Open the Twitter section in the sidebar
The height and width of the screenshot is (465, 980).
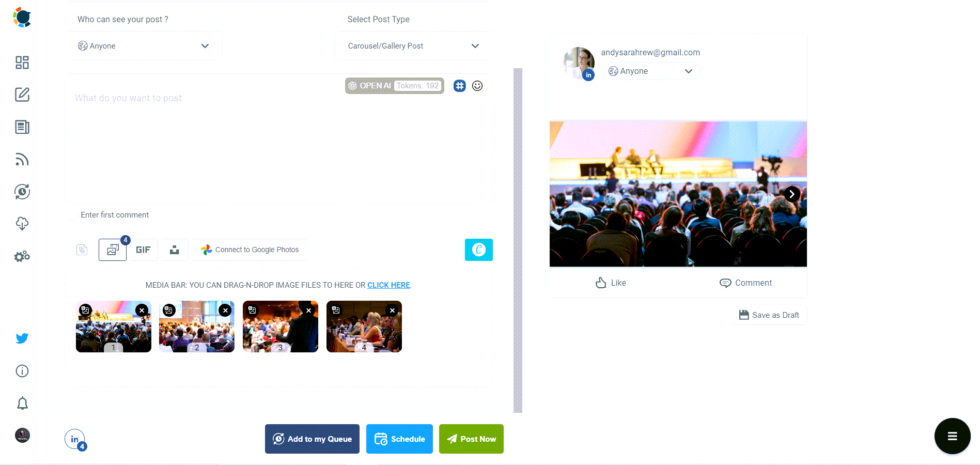(x=22, y=338)
